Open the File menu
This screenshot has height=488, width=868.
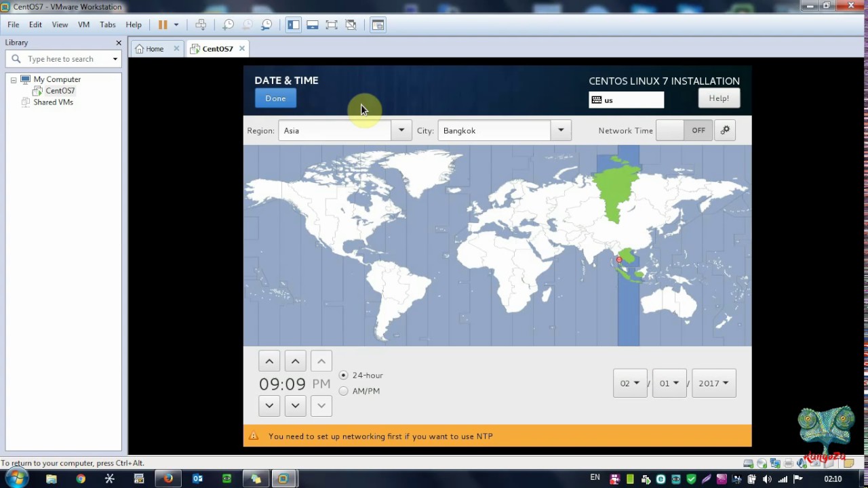pos(13,24)
